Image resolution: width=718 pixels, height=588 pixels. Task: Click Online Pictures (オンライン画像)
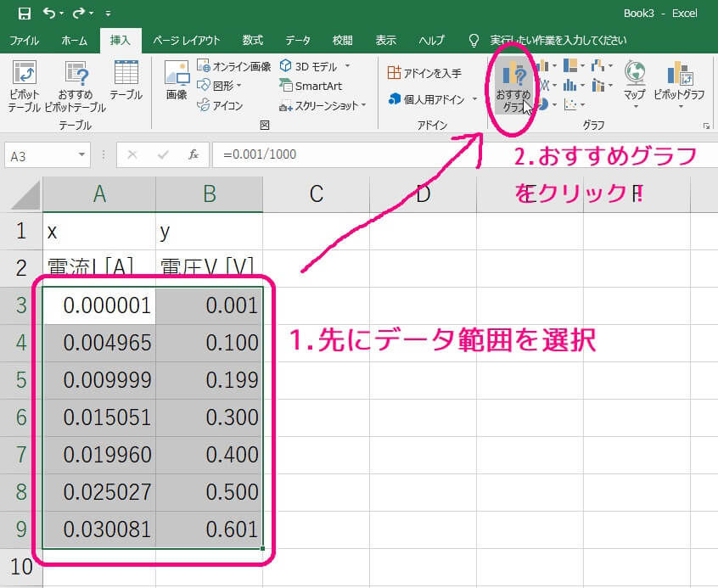pyautogui.click(x=234, y=66)
